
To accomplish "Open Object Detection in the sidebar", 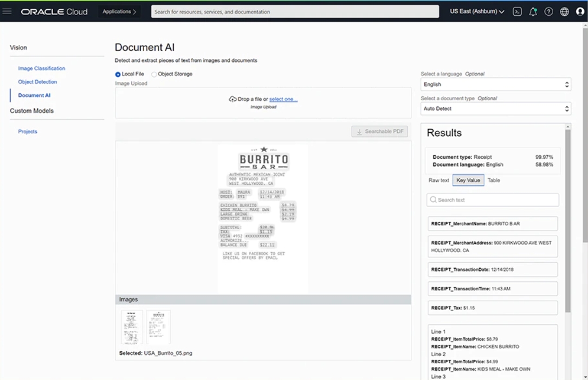I will coord(37,82).
